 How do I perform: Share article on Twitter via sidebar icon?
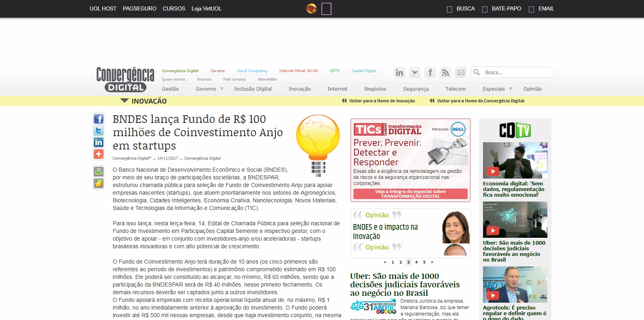(x=99, y=131)
